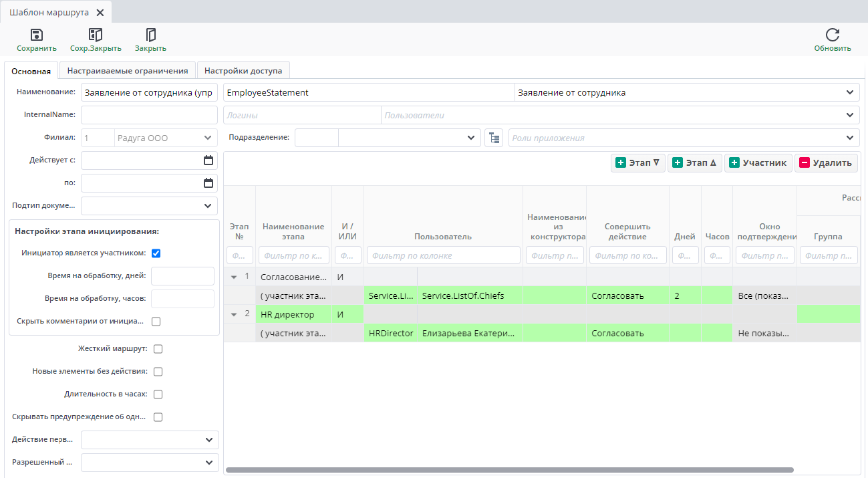Screen dimensions: 868x478
Task: Click the Этап ∇ add stage button
Action: tap(638, 163)
